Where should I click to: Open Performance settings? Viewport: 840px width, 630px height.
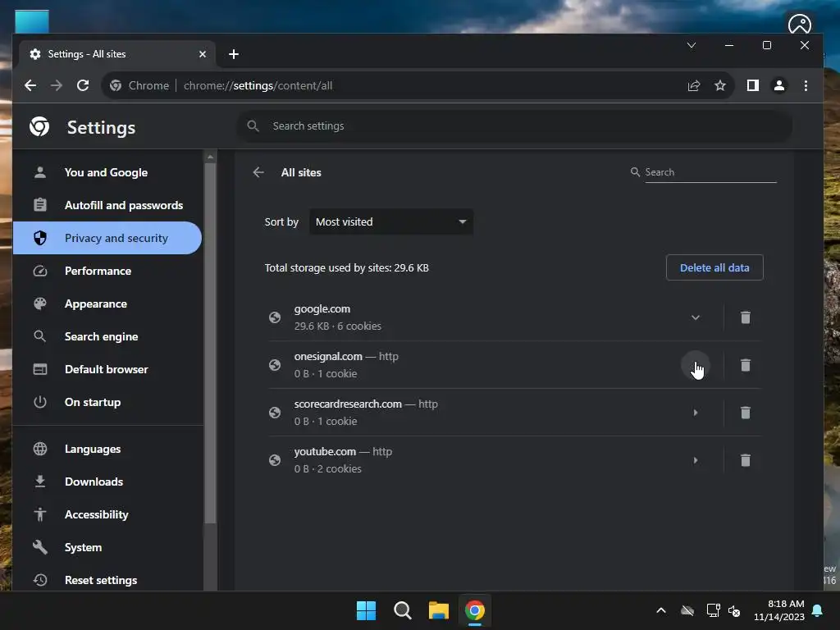[98, 271]
